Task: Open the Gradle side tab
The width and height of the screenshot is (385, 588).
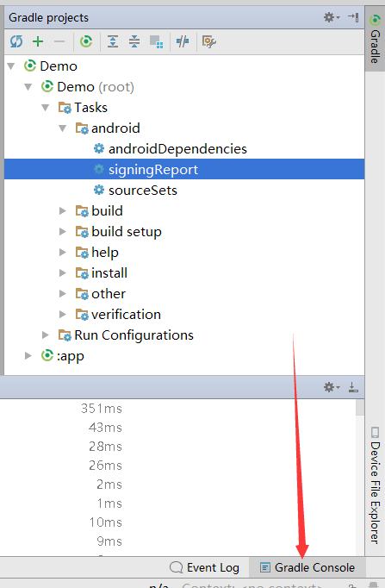Action: tap(375, 39)
